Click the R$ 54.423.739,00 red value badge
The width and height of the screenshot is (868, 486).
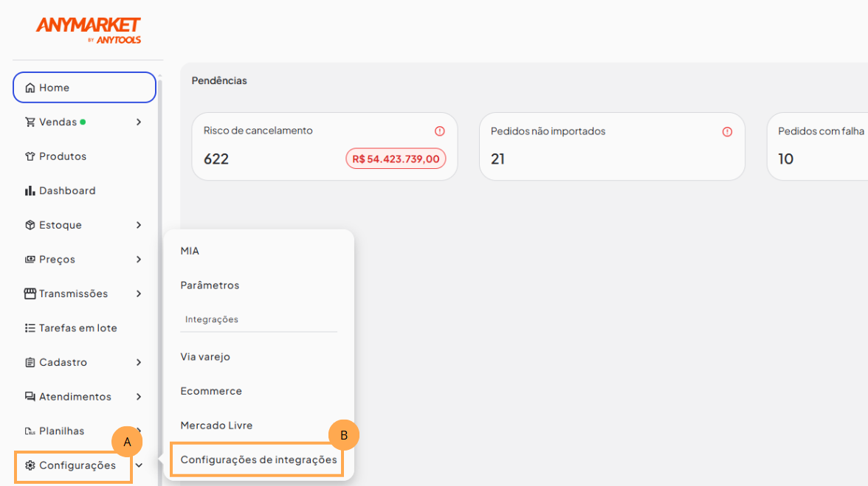396,159
